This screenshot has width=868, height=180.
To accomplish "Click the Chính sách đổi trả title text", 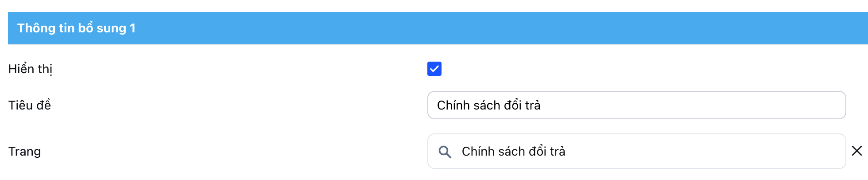I will [x=488, y=105].
